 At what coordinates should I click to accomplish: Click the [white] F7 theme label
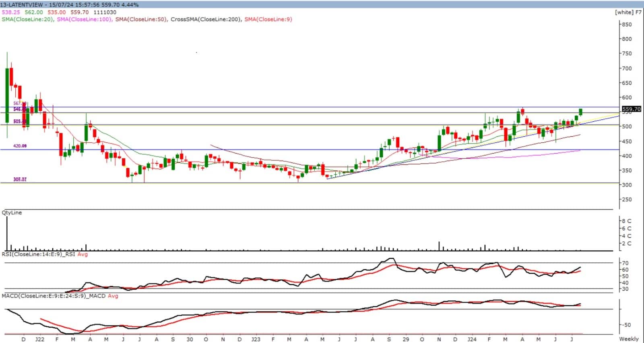click(628, 12)
